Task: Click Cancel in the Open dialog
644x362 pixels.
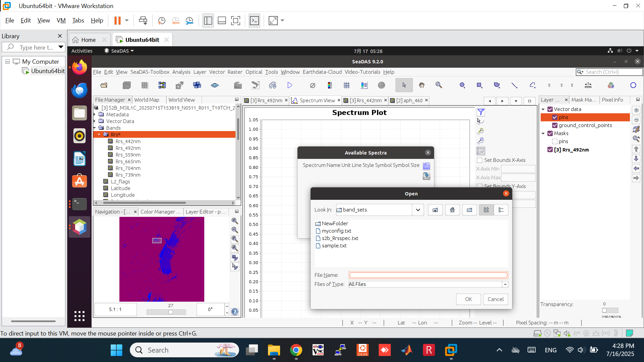Action: (495, 299)
